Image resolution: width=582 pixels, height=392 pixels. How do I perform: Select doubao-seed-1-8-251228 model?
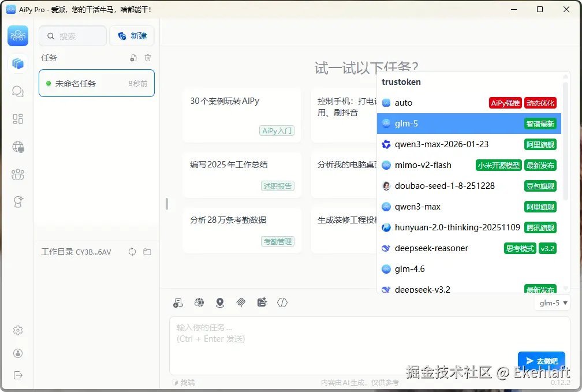[469, 186]
